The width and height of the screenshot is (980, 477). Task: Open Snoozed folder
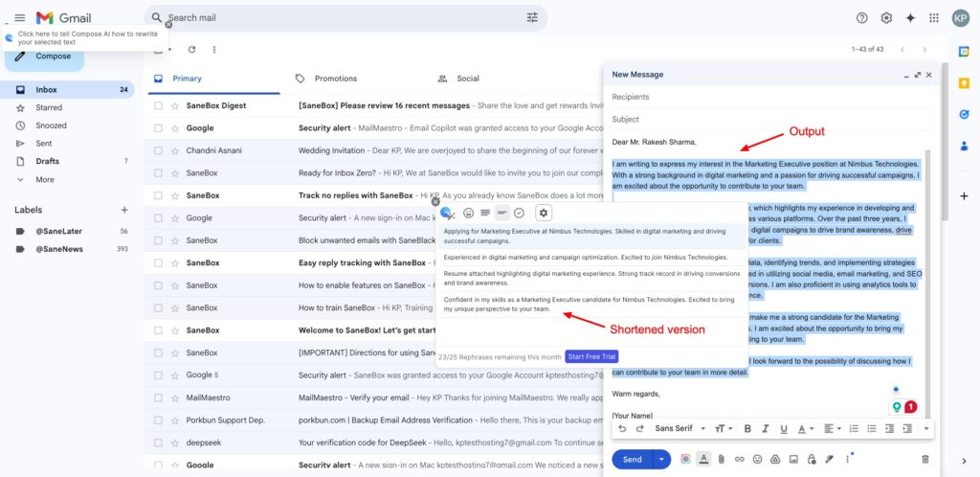click(x=51, y=125)
